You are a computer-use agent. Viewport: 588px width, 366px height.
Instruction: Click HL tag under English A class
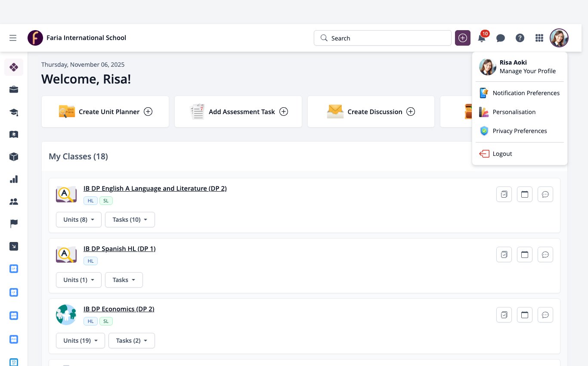(x=90, y=201)
